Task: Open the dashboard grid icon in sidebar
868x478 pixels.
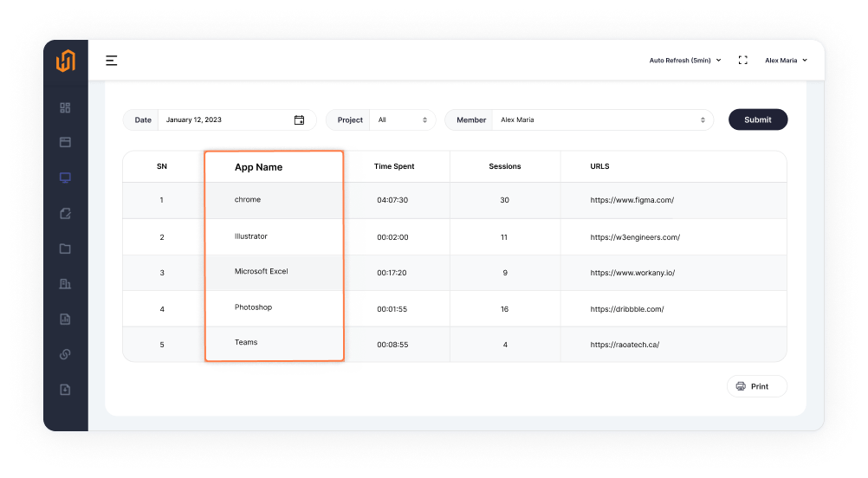Action: click(x=65, y=108)
